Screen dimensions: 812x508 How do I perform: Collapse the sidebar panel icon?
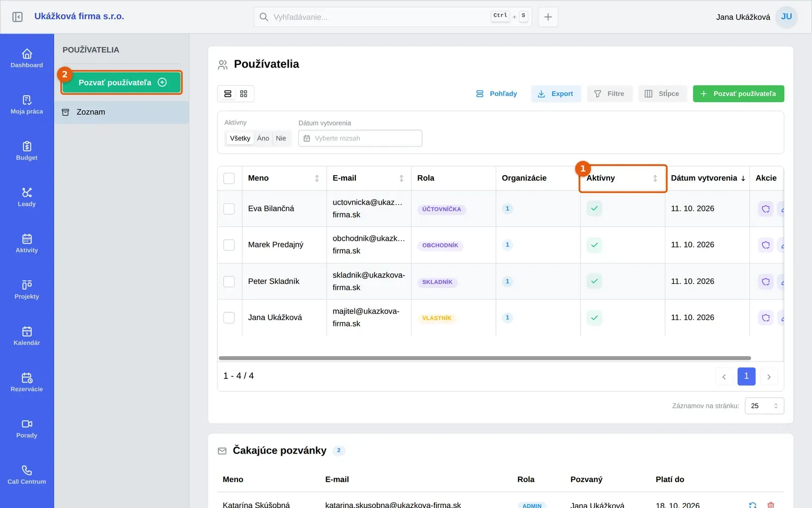[x=17, y=17]
